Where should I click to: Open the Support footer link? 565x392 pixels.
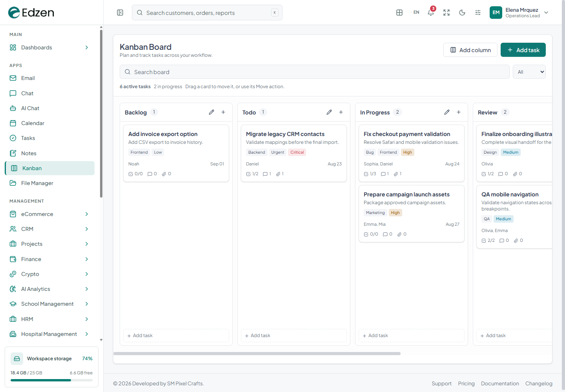[441, 383]
